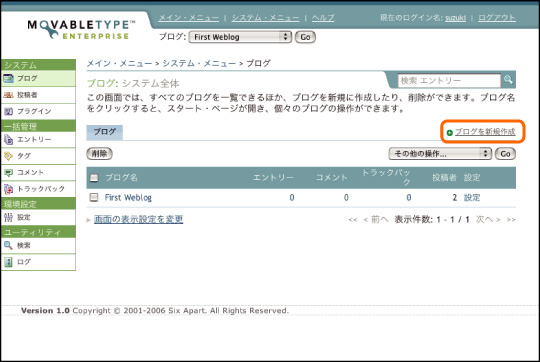Click the ログアウト link
The height and width of the screenshot is (362, 540).
click(x=497, y=18)
